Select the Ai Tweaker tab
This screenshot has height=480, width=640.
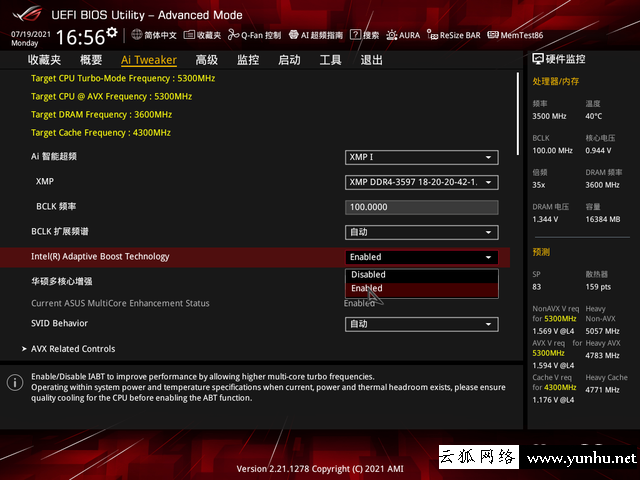tap(149, 60)
